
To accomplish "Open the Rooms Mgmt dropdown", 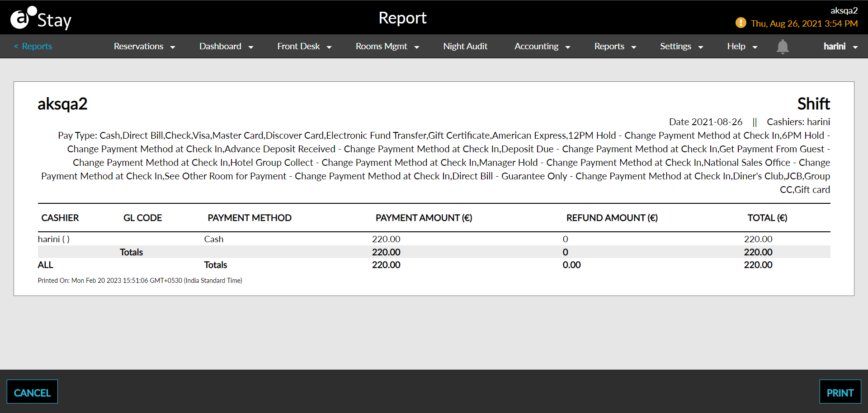I will [x=387, y=47].
